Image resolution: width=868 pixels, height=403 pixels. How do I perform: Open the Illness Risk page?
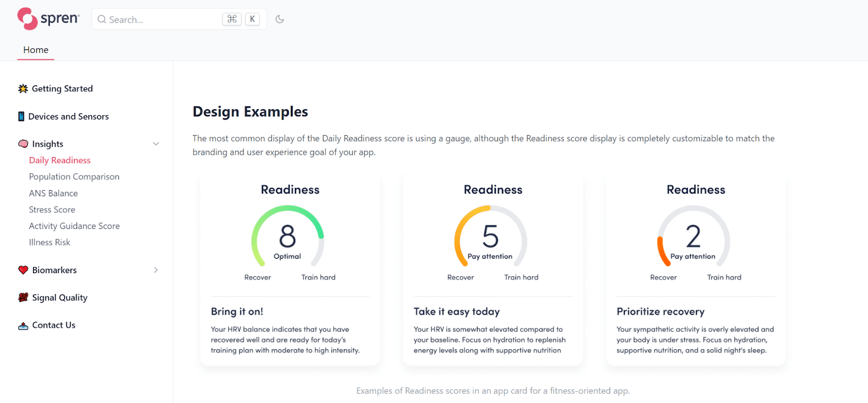49,242
